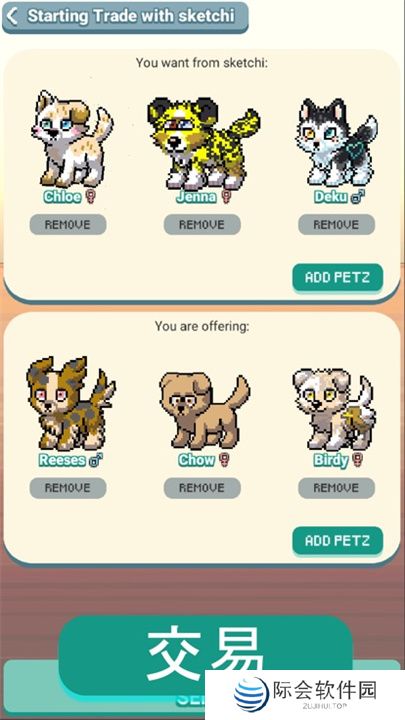Viewport: 405px width, 720px height.
Task: Tap the back arrow next to Starting Trade
Action: click(x=12, y=16)
